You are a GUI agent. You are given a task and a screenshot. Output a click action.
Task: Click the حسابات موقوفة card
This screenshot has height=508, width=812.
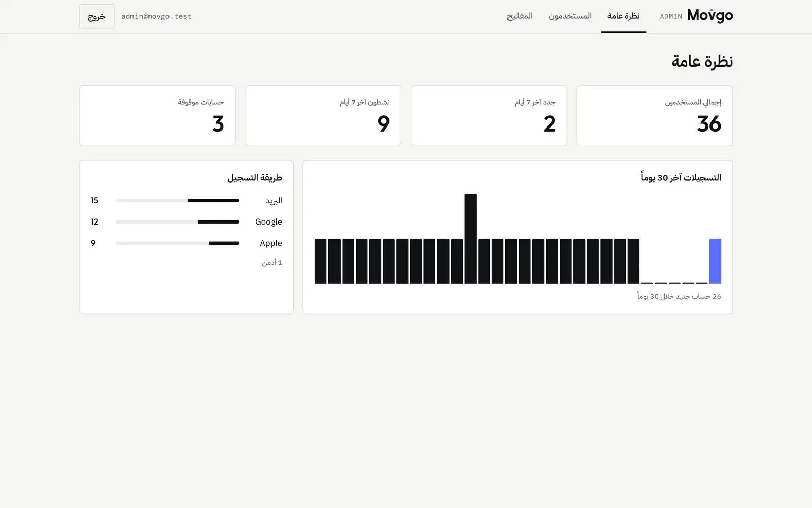tap(157, 116)
